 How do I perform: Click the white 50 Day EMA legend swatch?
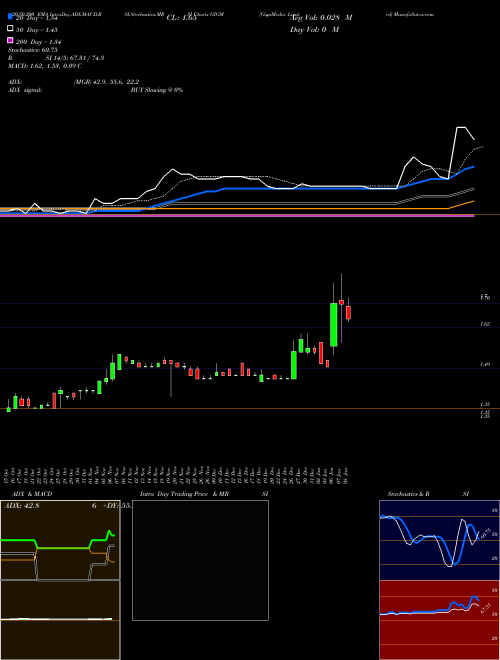point(10,29)
